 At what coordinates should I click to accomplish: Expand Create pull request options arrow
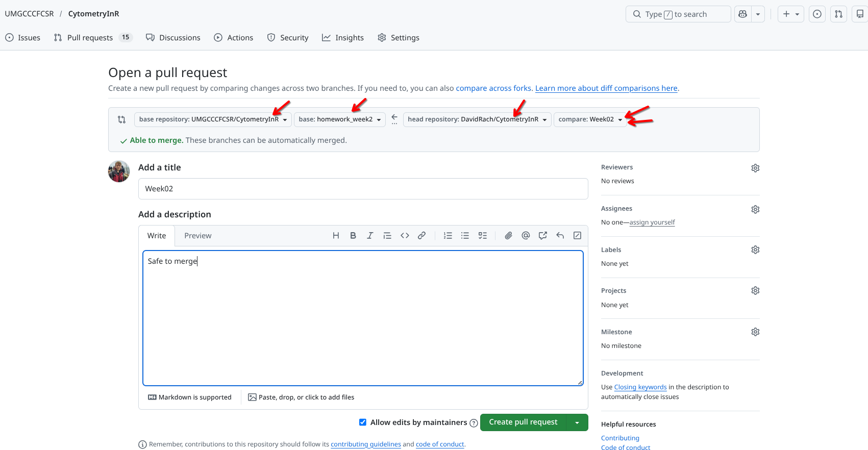pyautogui.click(x=577, y=422)
